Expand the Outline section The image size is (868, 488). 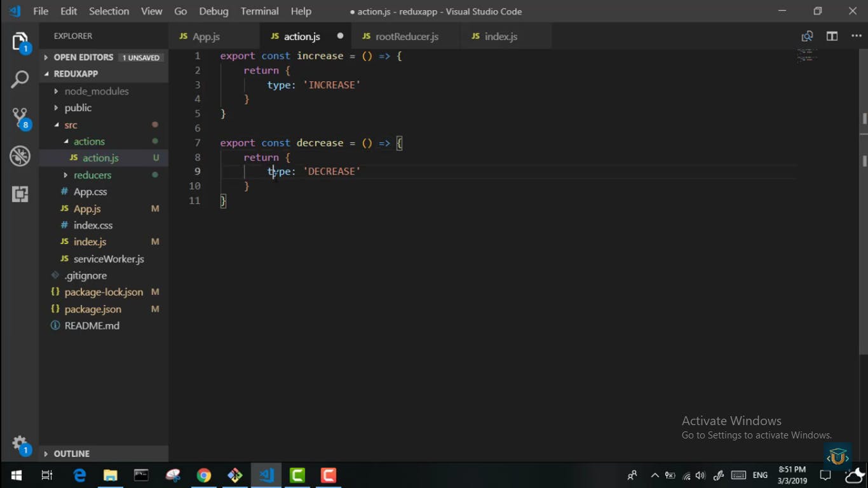[104, 454]
